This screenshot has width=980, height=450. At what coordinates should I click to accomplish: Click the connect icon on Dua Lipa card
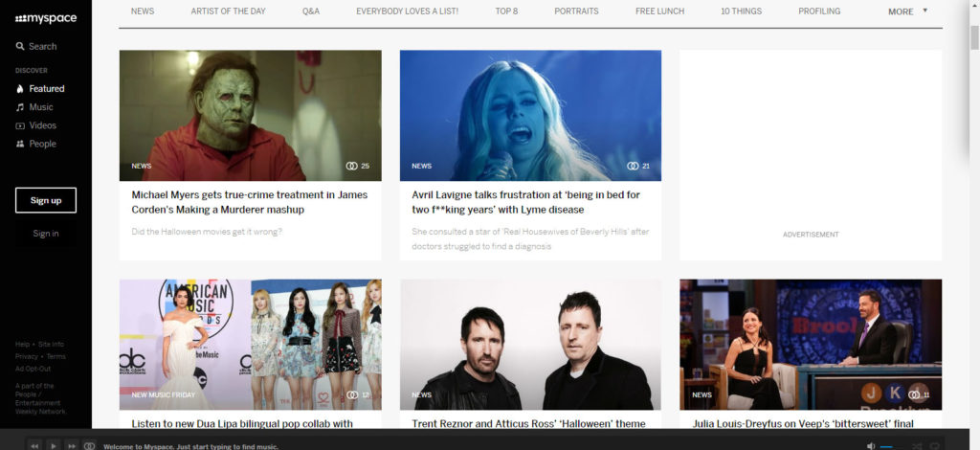[352, 395]
